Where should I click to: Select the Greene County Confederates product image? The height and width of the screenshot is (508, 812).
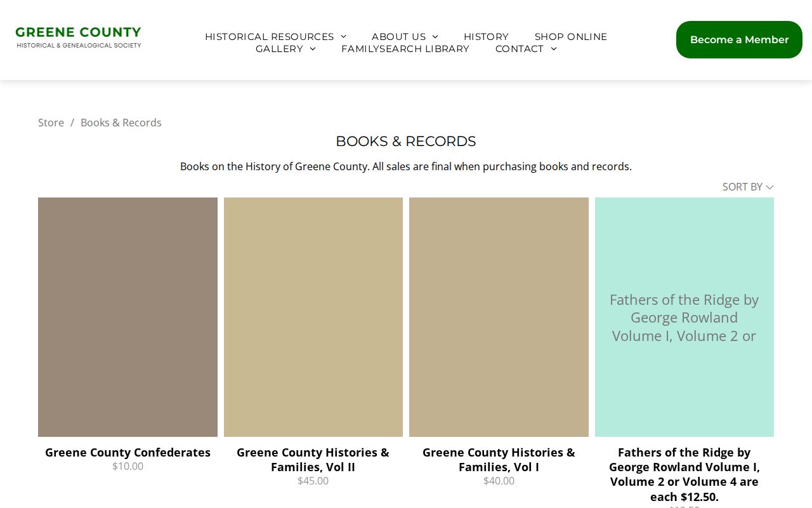tap(128, 317)
